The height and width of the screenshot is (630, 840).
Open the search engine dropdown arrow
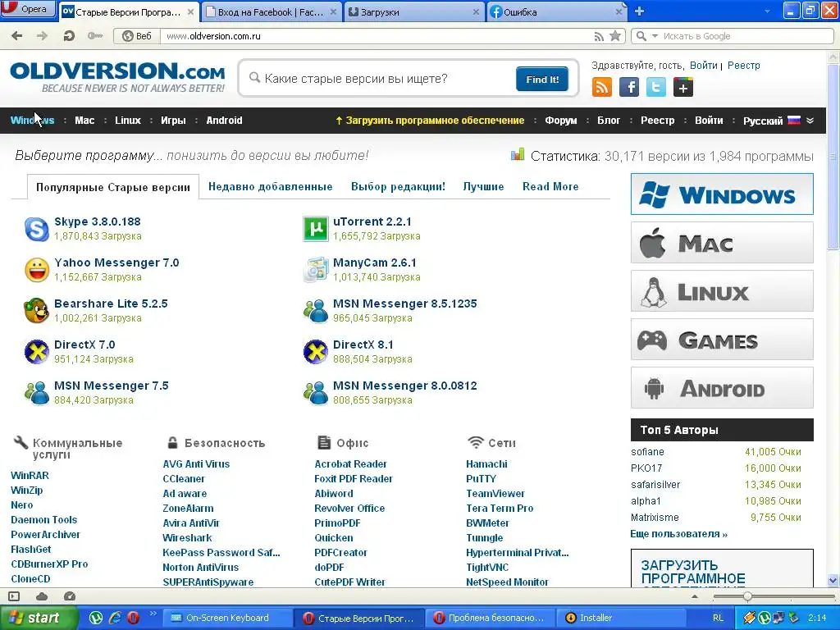click(x=655, y=36)
